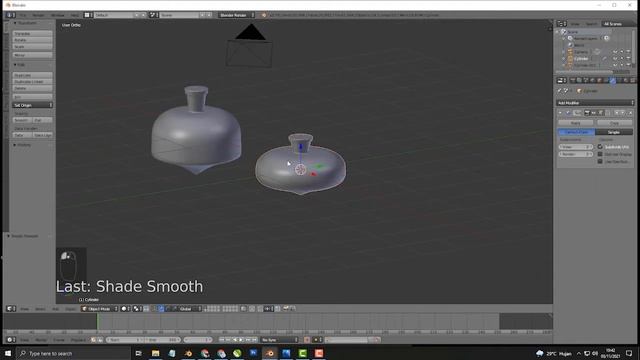The width and height of the screenshot is (640, 360).
Task: Open the No Sync dropdown in timeline
Action: click(x=280, y=340)
